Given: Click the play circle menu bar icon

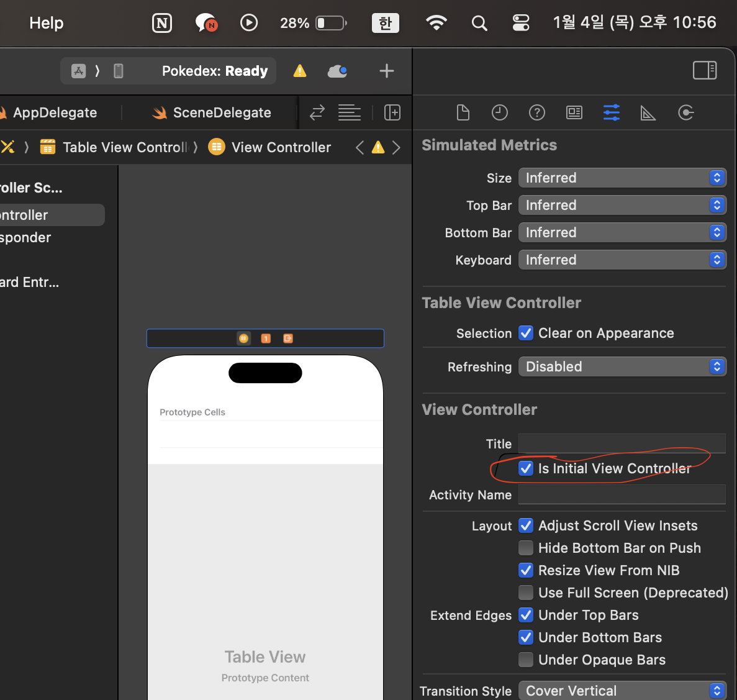Looking at the screenshot, I should (x=248, y=22).
